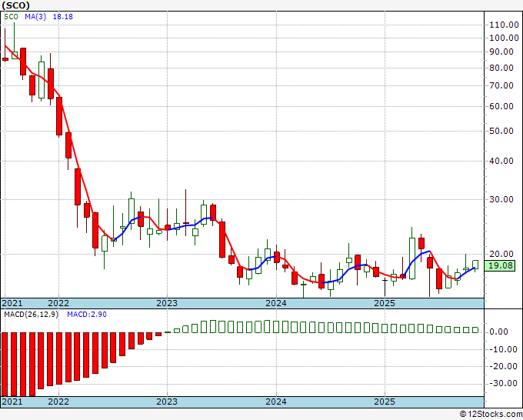The width and height of the screenshot is (523, 420).
Task: Click the MA(3) indicator label
Action: pyautogui.click(x=35, y=17)
